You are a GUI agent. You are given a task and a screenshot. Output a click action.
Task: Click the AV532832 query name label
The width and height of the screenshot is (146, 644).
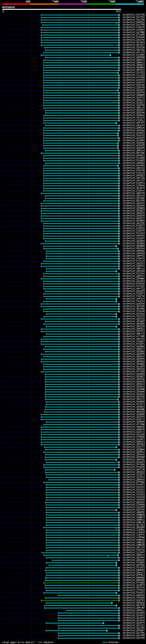8,7
